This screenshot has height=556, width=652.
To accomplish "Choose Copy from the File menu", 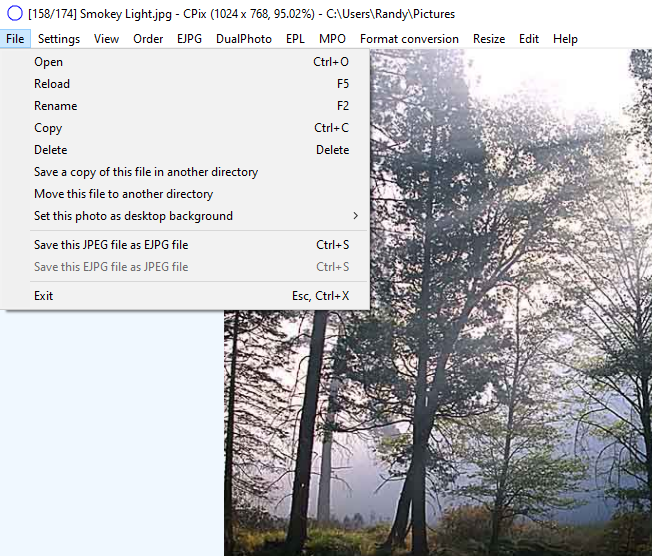I will pyautogui.click(x=185, y=128).
